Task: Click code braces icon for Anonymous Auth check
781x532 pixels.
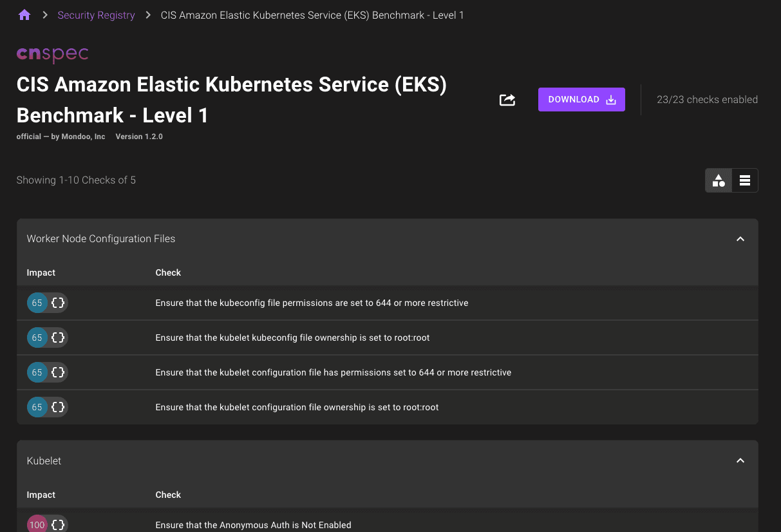Action: [58, 524]
